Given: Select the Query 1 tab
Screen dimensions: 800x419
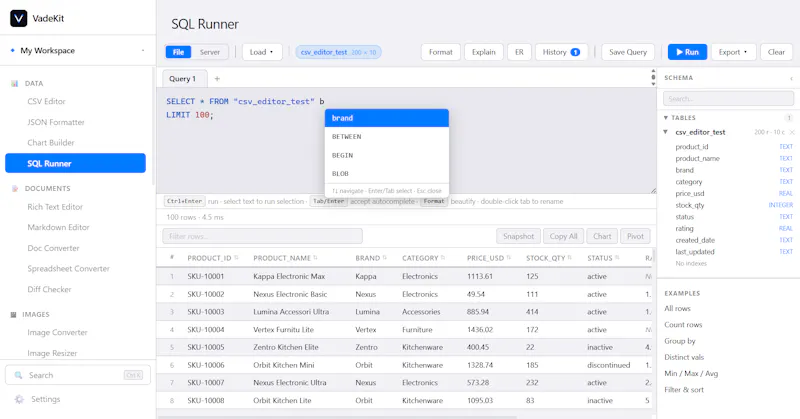Looking at the screenshot, I should pos(184,79).
